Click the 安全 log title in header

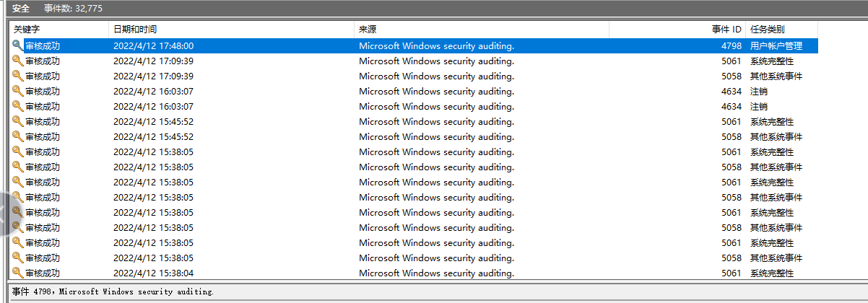click(22, 7)
